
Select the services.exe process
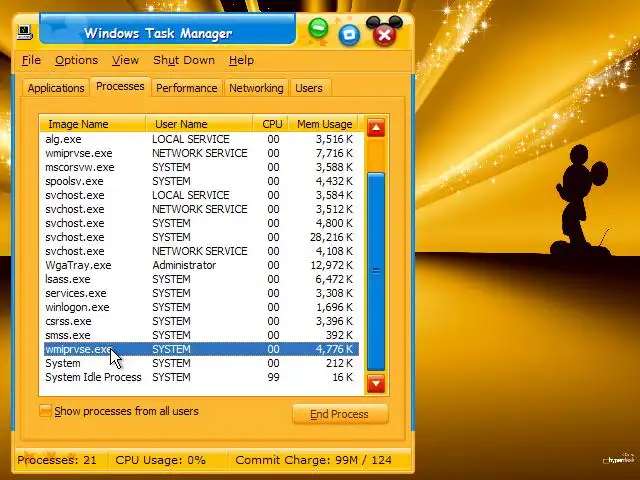[x=201, y=293]
